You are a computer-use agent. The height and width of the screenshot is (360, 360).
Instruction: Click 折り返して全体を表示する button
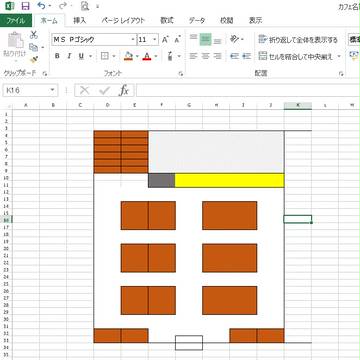tap(298, 40)
